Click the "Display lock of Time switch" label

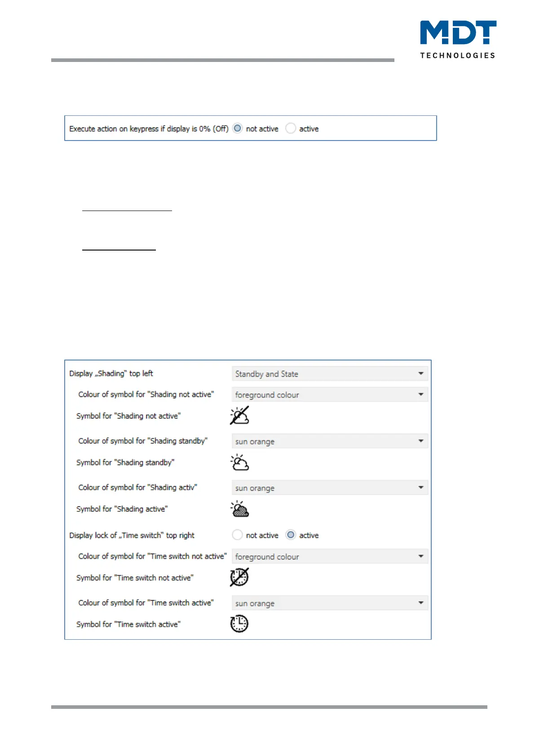[x=132, y=535]
